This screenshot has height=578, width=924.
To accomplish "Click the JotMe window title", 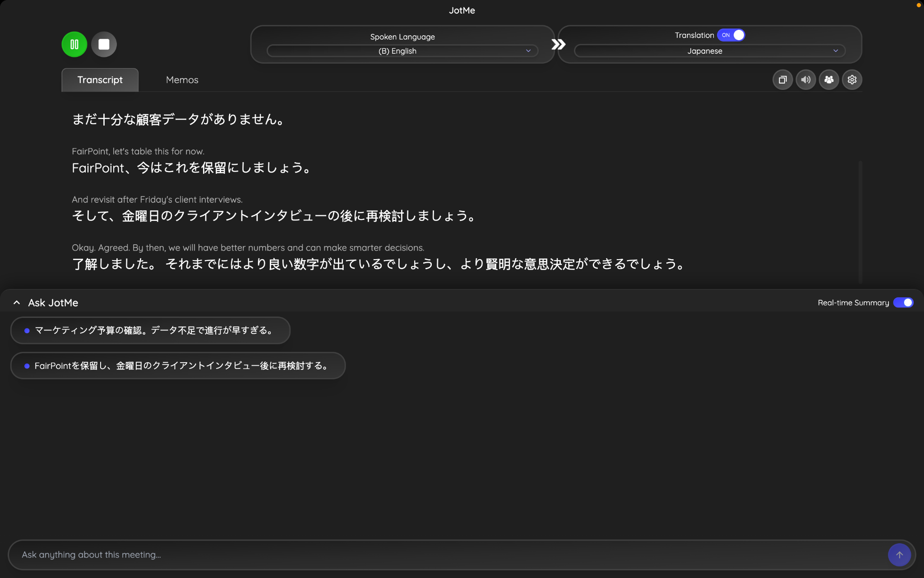I will (462, 10).
